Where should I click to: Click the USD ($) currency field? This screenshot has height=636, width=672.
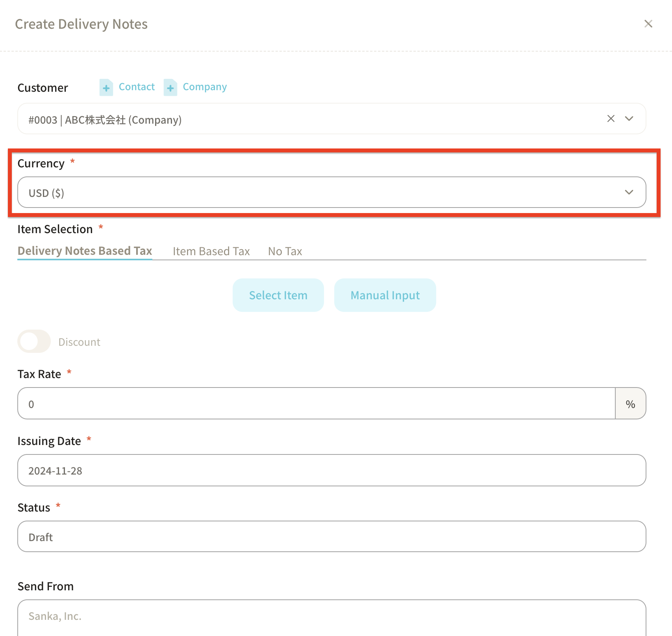point(315,193)
